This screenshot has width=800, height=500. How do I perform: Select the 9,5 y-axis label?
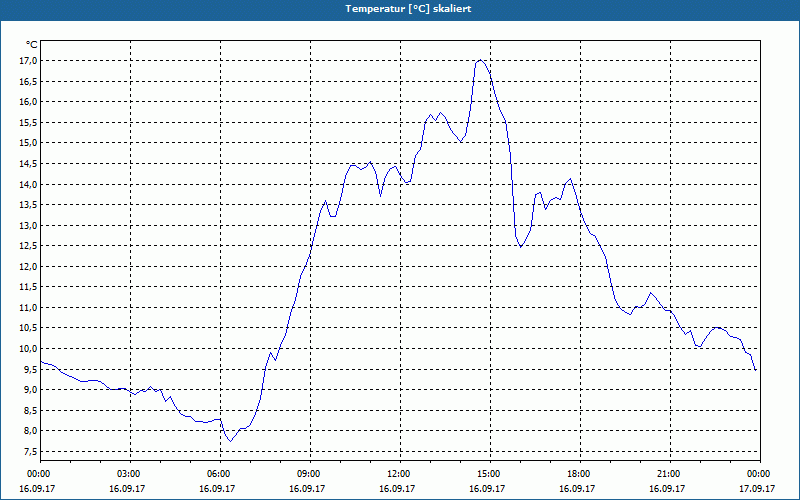[x=30, y=369]
